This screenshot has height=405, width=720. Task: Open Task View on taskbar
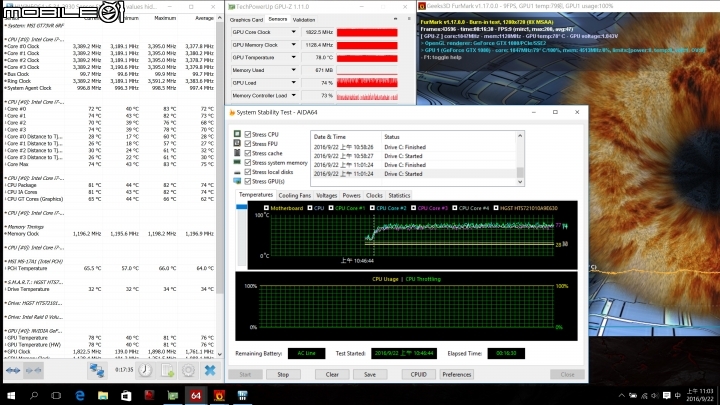[x=56, y=395]
